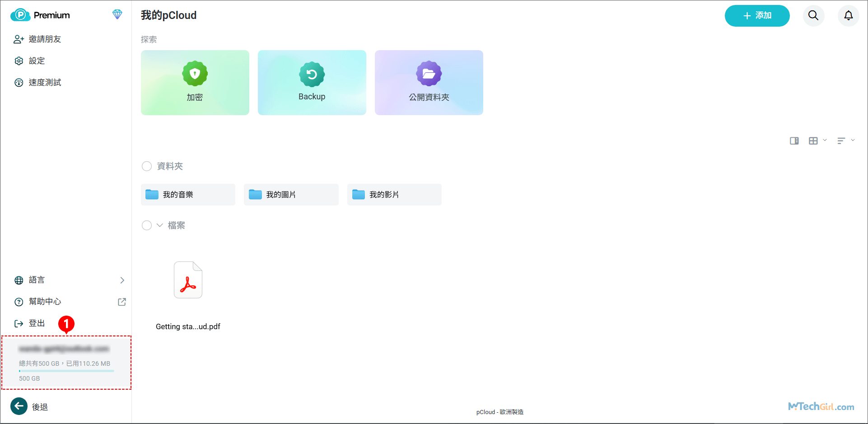Select all files with 檔案 circle
The image size is (868, 424).
click(x=147, y=225)
